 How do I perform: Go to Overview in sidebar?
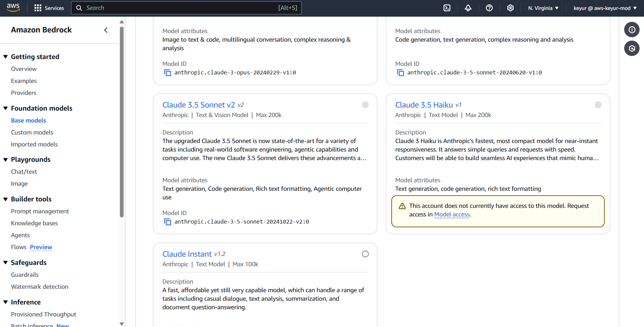click(24, 69)
